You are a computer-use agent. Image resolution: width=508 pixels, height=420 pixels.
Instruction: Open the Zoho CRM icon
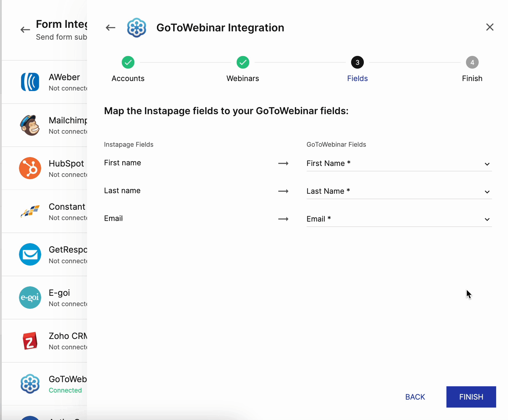[x=30, y=341]
